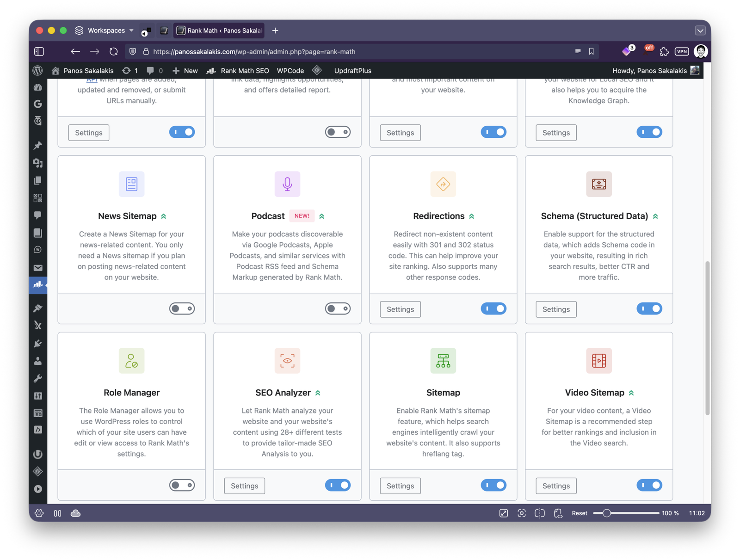Click the VPN icon in toolbar

[682, 52]
